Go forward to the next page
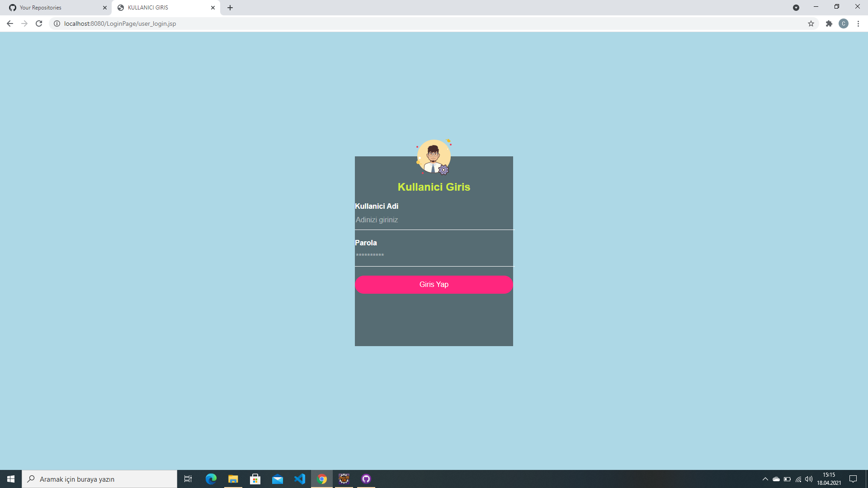 click(24, 23)
